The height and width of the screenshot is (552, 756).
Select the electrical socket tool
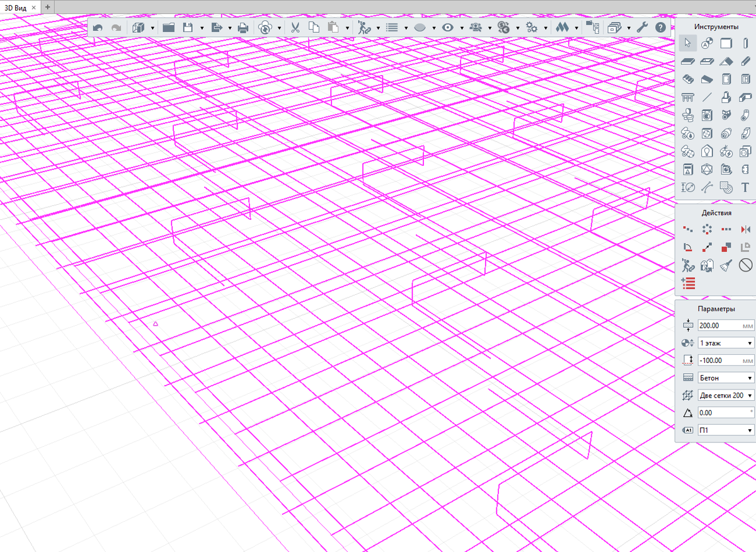pyautogui.click(x=745, y=151)
